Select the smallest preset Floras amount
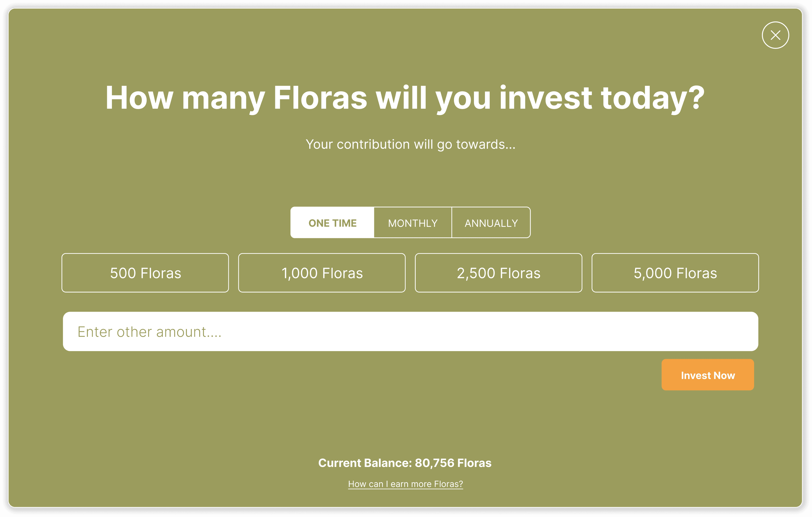812x517 pixels. pyautogui.click(x=145, y=273)
